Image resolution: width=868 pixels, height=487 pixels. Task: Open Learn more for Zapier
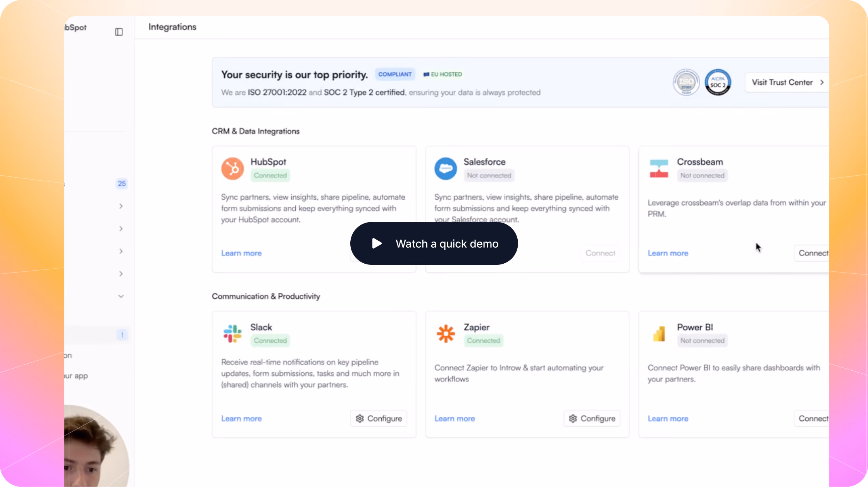tap(455, 419)
